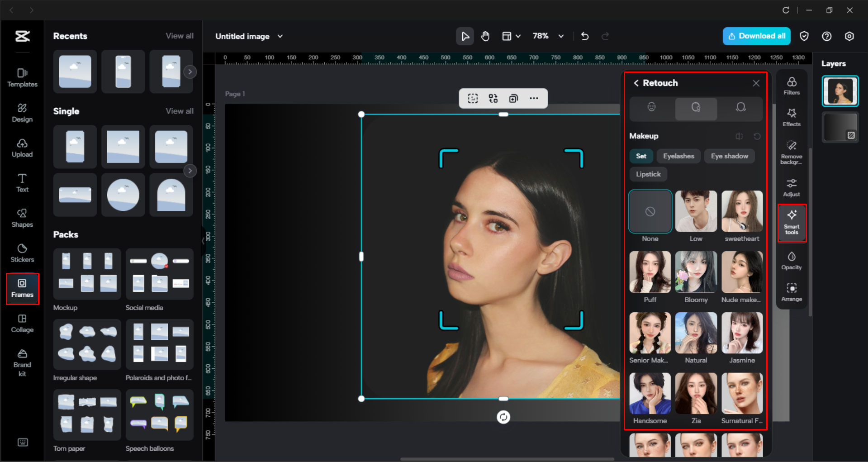Open the Effects panel
Viewport: 868px width, 462px height.
(792, 117)
